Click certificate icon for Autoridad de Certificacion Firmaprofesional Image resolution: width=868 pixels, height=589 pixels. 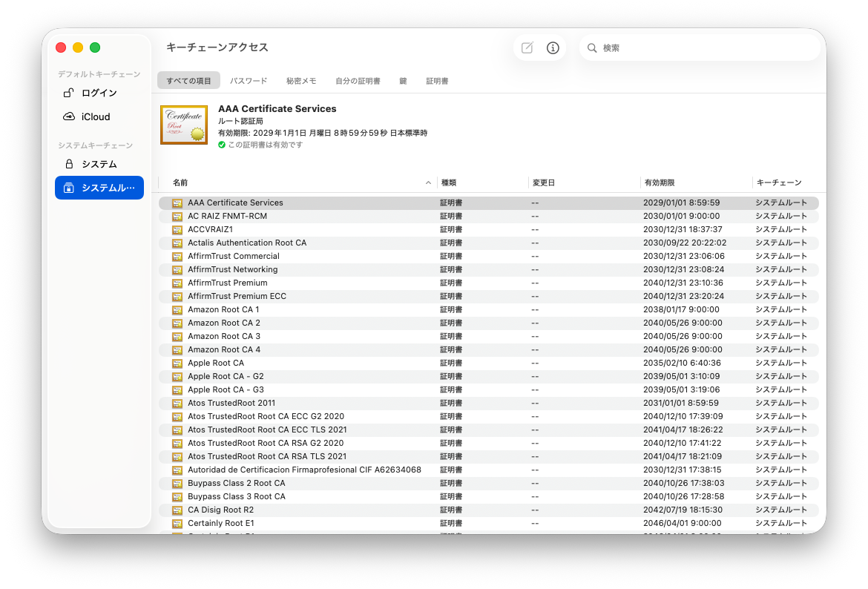[x=177, y=470]
